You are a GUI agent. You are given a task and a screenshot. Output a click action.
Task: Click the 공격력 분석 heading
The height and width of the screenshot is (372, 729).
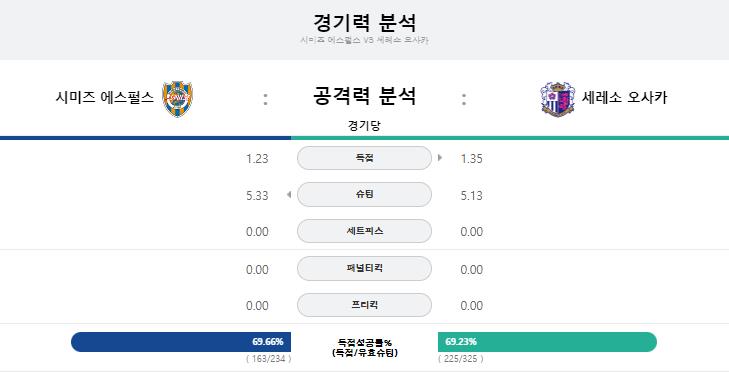(x=364, y=95)
